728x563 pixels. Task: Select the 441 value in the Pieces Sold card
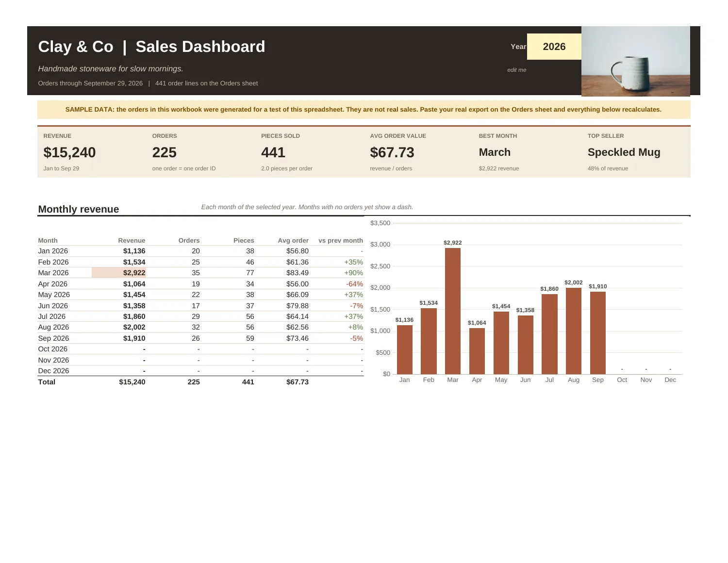click(273, 152)
